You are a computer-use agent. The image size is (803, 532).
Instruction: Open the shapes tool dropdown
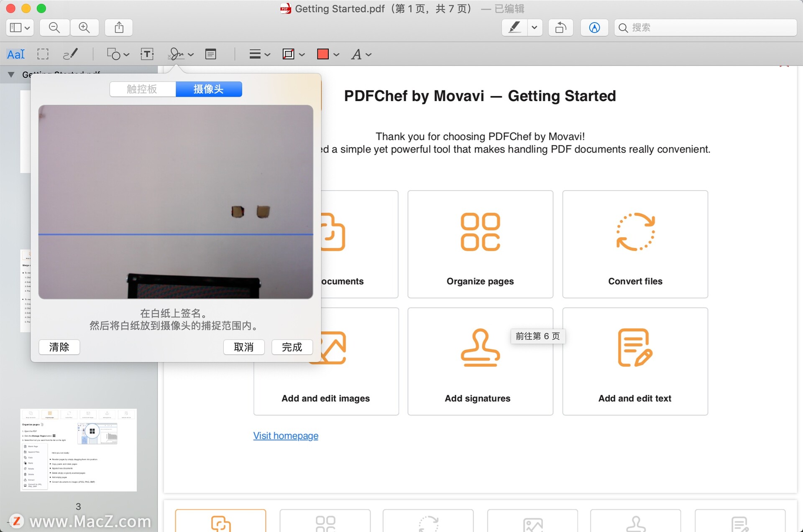[x=118, y=54]
